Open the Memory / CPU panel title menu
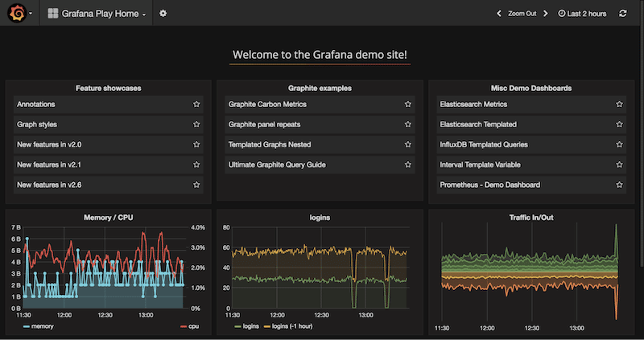Image resolution: width=644 pixels, height=340 pixels. click(x=108, y=218)
